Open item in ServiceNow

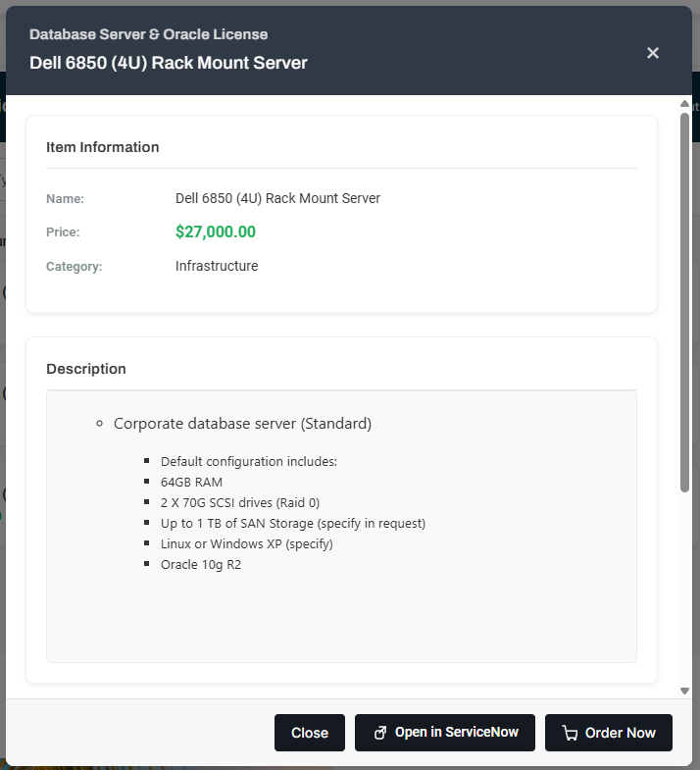tap(445, 732)
